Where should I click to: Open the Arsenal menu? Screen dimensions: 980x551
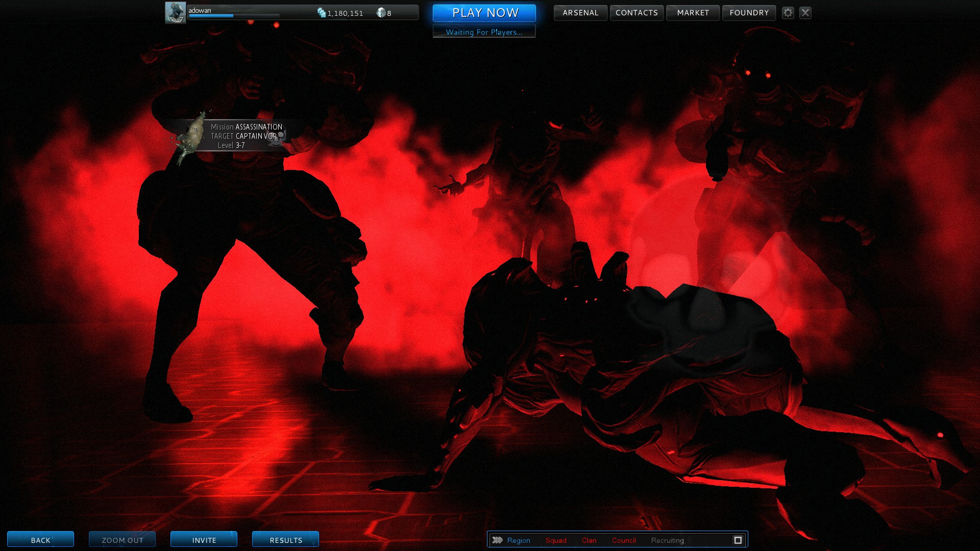click(x=580, y=13)
